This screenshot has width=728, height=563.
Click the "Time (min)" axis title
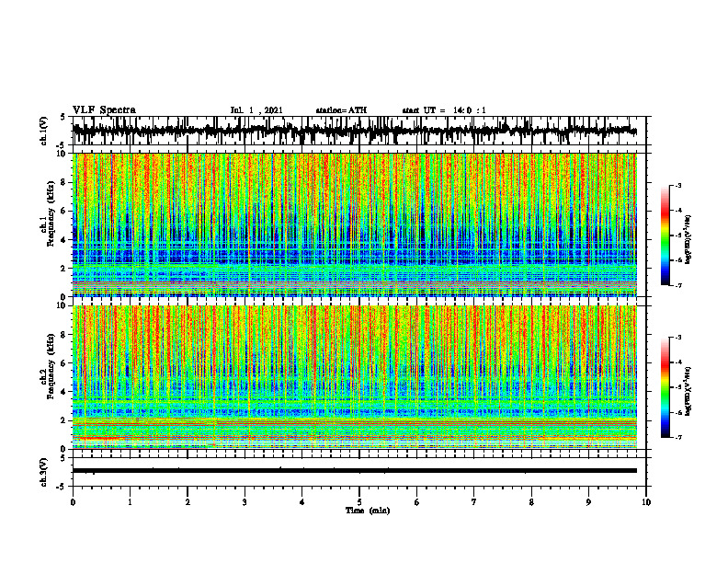368,511
